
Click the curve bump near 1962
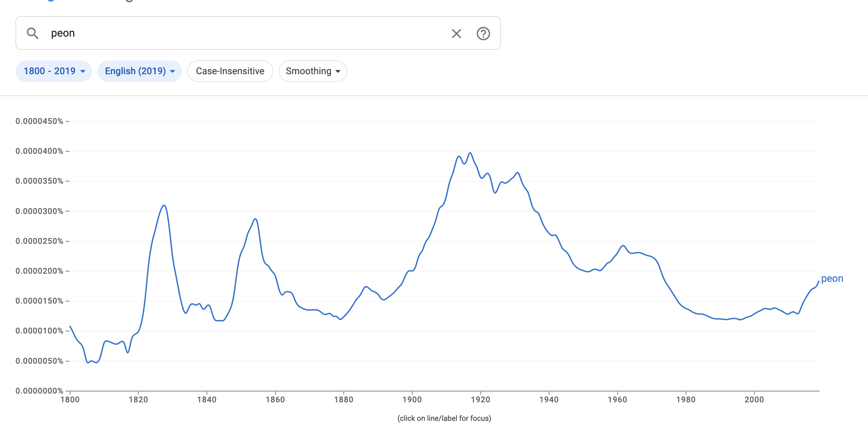pyautogui.click(x=623, y=246)
